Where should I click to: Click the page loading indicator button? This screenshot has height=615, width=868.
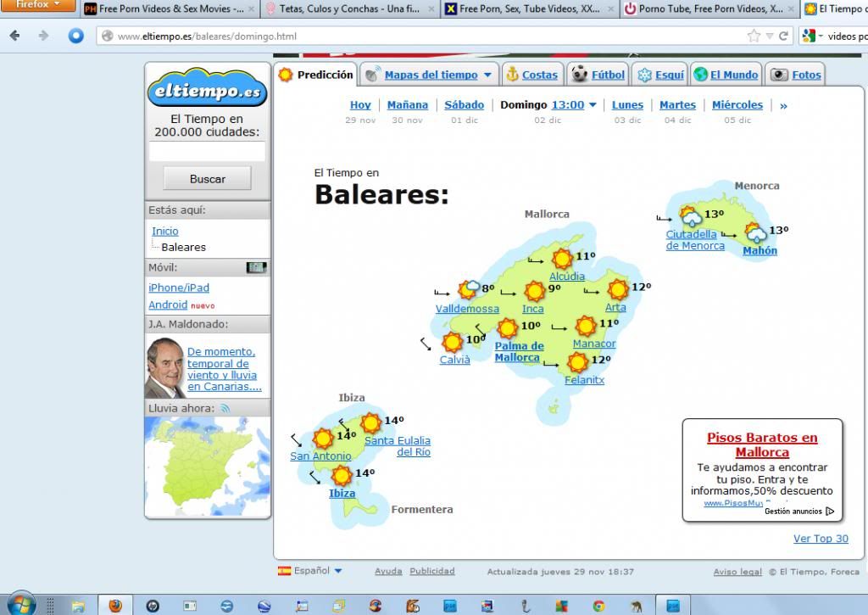pos(75,36)
